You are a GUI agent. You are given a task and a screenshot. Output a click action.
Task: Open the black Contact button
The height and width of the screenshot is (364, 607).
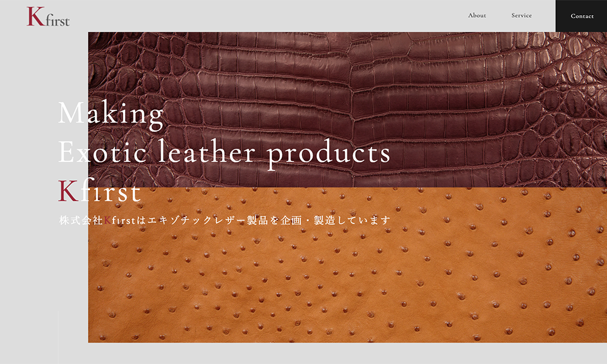pyautogui.click(x=582, y=16)
